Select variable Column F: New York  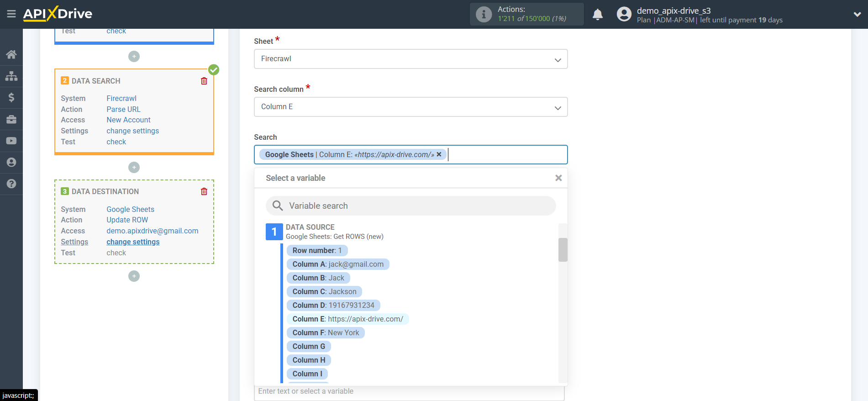point(326,332)
